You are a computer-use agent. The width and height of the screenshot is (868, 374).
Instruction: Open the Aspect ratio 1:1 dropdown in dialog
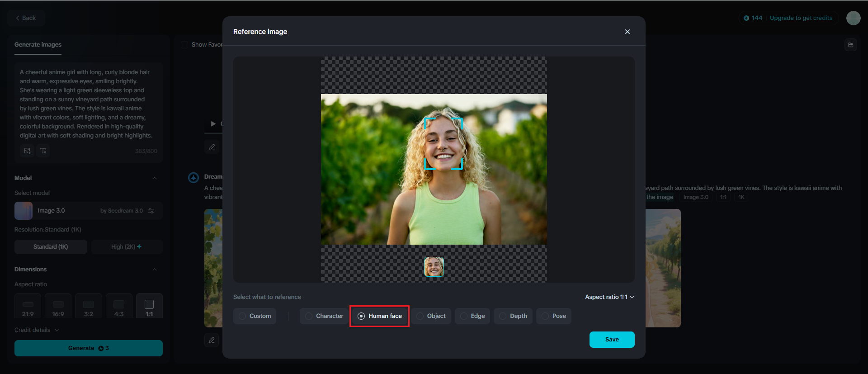(609, 297)
